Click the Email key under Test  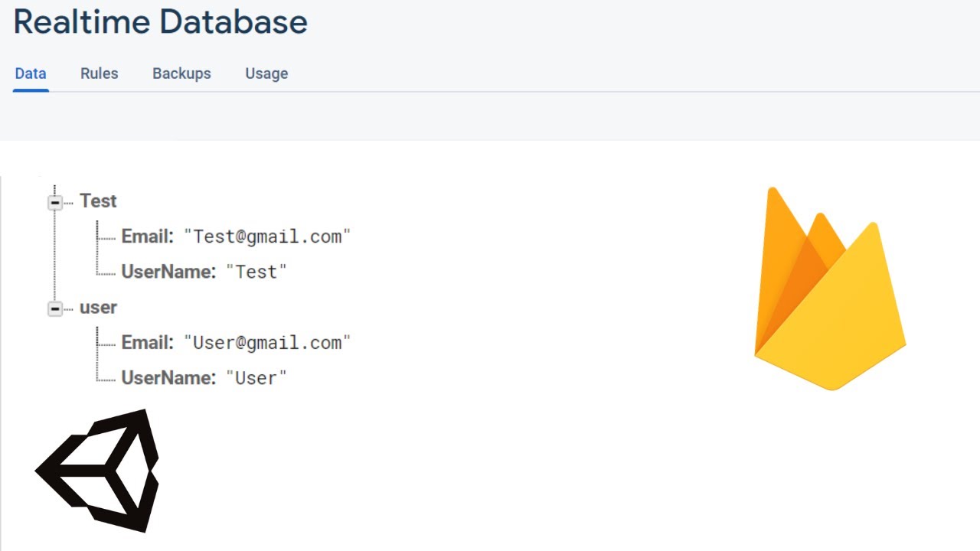[x=147, y=236]
